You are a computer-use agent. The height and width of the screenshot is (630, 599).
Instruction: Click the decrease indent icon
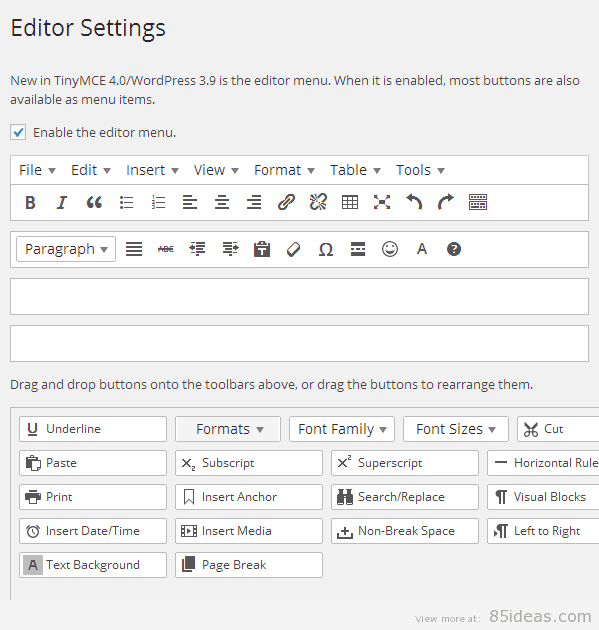pyautogui.click(x=197, y=250)
